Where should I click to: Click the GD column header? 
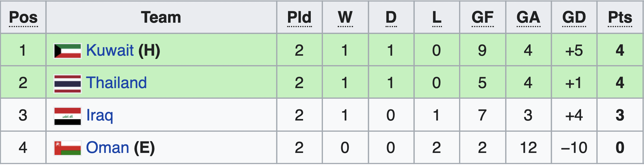point(574,17)
